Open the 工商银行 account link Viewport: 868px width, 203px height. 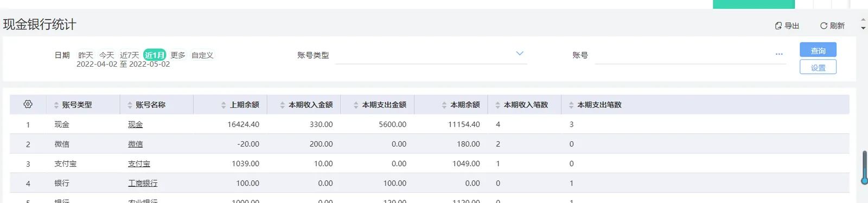tap(143, 183)
